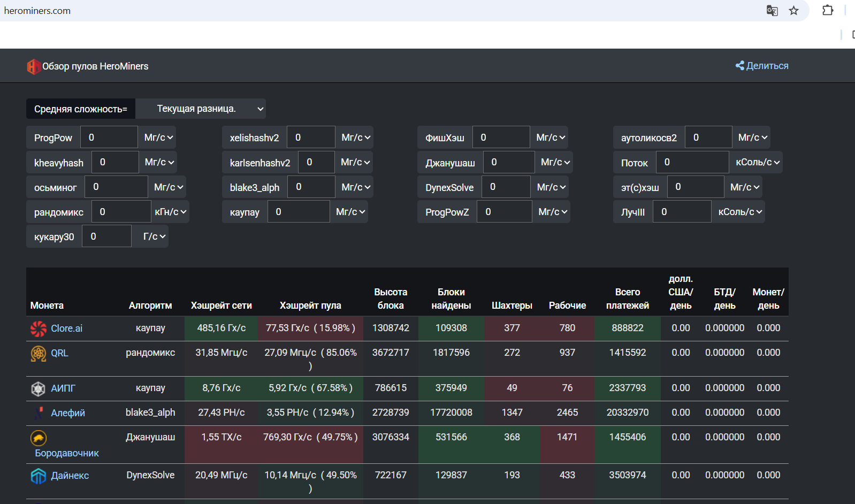This screenshot has width=855, height=504.
Task: Open кукару30 Г/с unit dropdown
Action: [150, 236]
